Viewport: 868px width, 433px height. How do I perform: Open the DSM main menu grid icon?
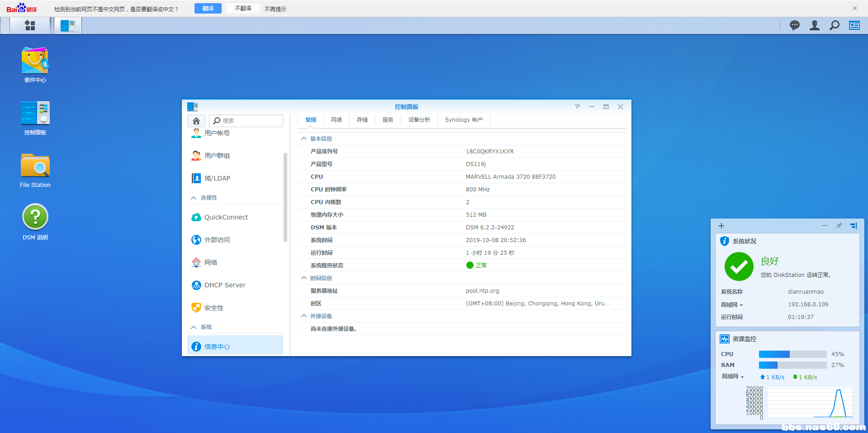[30, 25]
